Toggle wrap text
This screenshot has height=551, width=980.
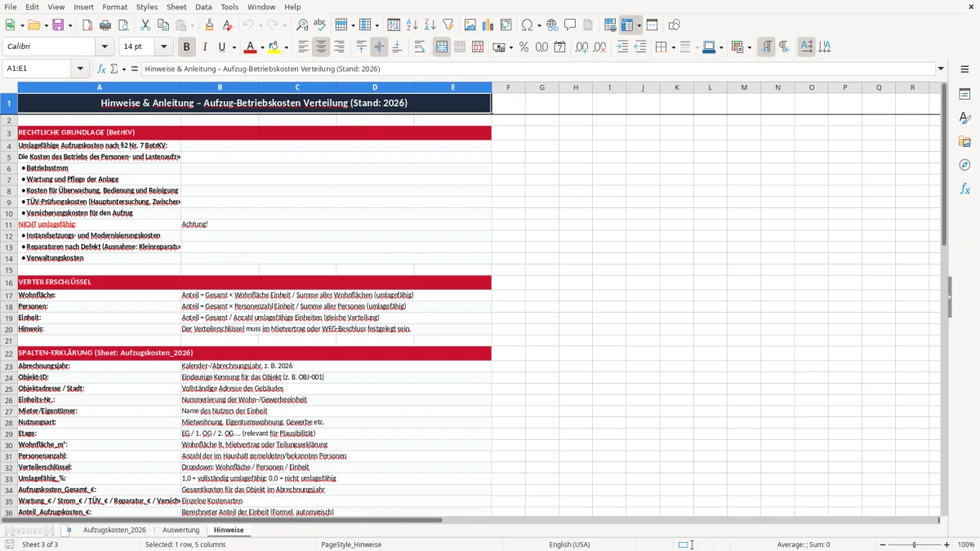[x=420, y=47]
